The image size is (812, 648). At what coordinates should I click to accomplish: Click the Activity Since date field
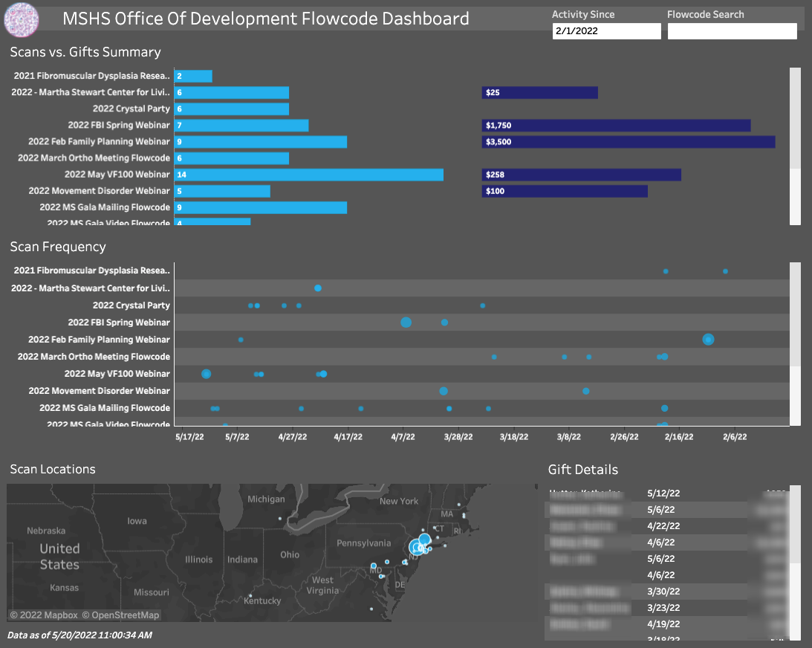[606, 31]
